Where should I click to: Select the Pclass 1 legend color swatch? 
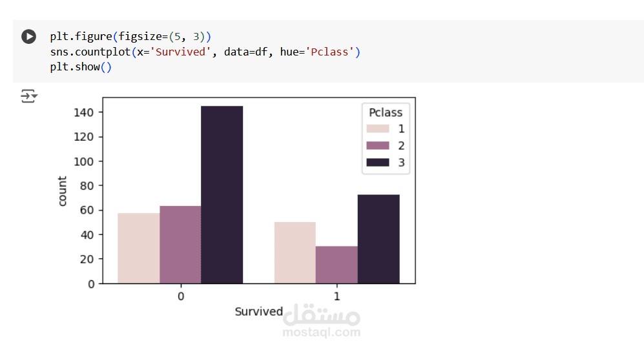378,129
